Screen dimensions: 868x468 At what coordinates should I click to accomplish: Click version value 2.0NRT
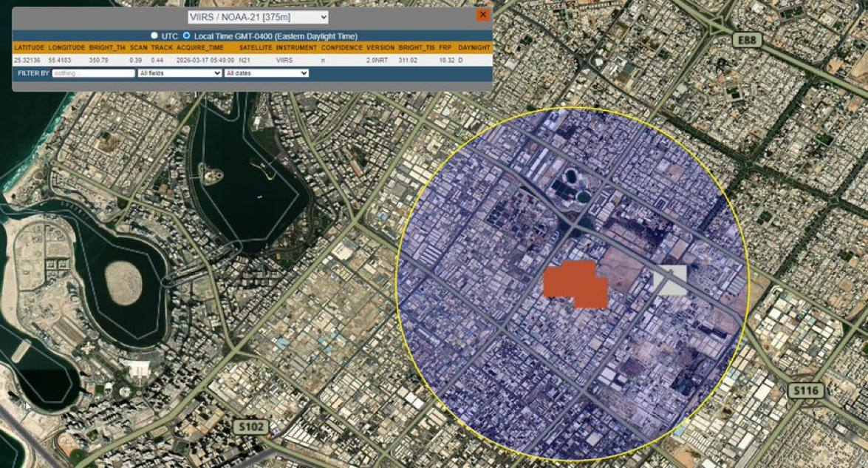(x=377, y=60)
